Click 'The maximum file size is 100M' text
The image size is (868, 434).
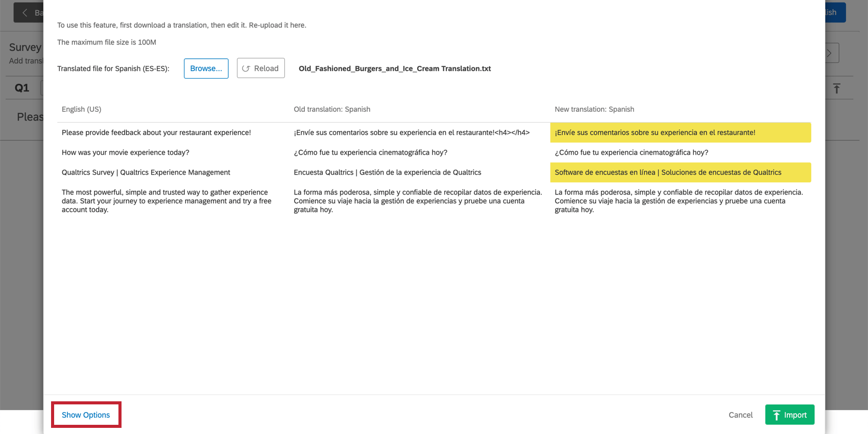click(107, 42)
